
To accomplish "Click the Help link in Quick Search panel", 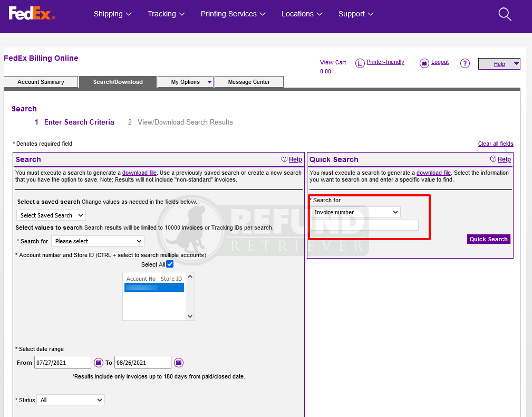I will coord(504,159).
